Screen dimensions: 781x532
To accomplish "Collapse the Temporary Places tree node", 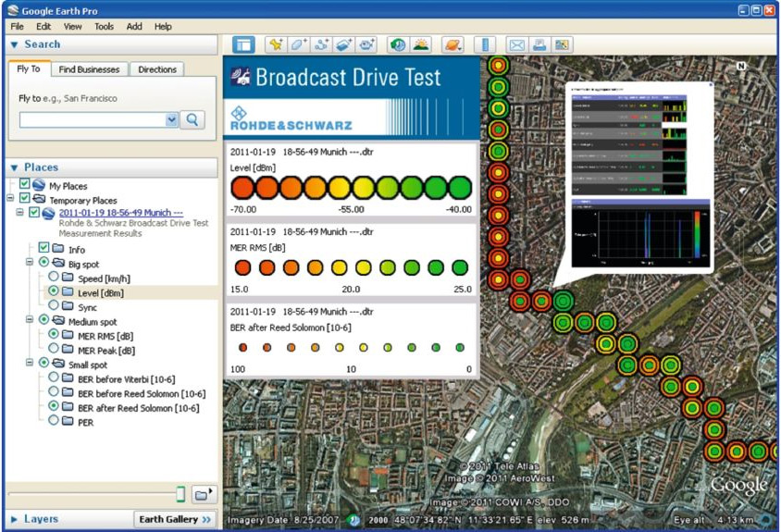I will coord(10,198).
